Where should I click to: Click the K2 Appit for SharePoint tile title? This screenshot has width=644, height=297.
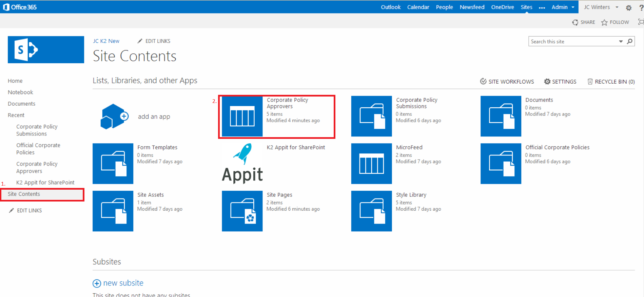click(x=296, y=147)
